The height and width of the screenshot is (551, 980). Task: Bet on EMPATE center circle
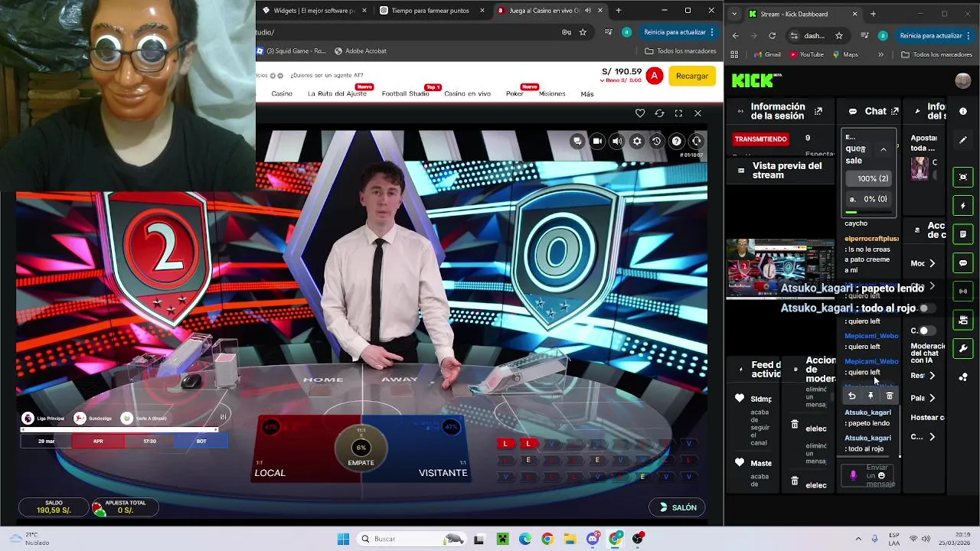coord(361,450)
